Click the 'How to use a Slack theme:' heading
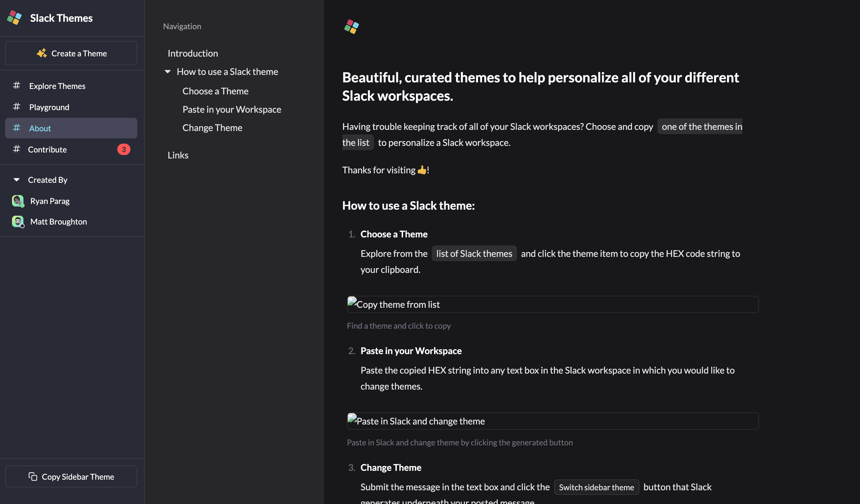Screen dimensions: 860x504 pos(409,205)
